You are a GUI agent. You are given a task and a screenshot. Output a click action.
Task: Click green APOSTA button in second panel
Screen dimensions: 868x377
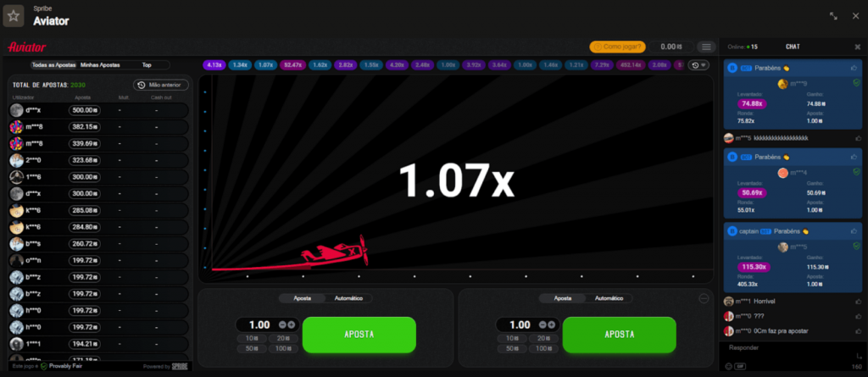(620, 335)
